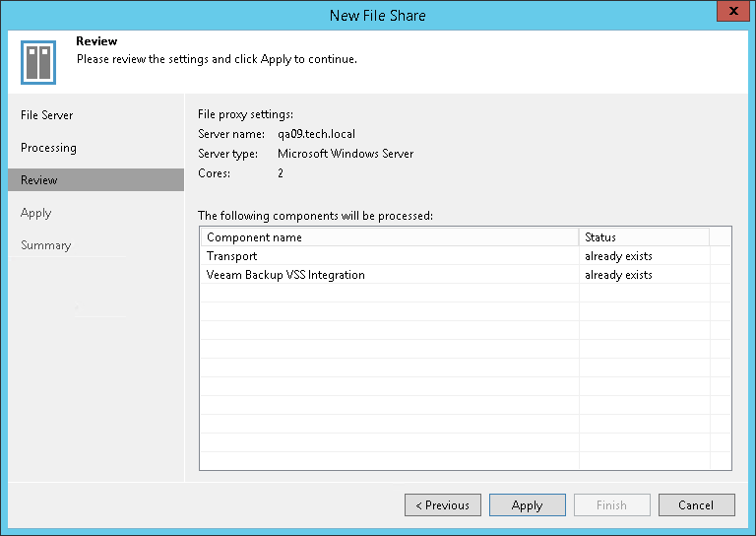Click the file share icon in the header
This screenshot has width=756, height=536.
38,62
